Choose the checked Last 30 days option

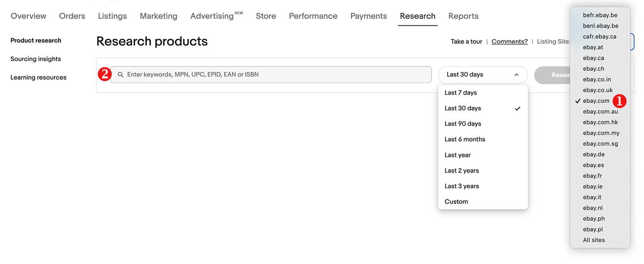[x=483, y=108]
